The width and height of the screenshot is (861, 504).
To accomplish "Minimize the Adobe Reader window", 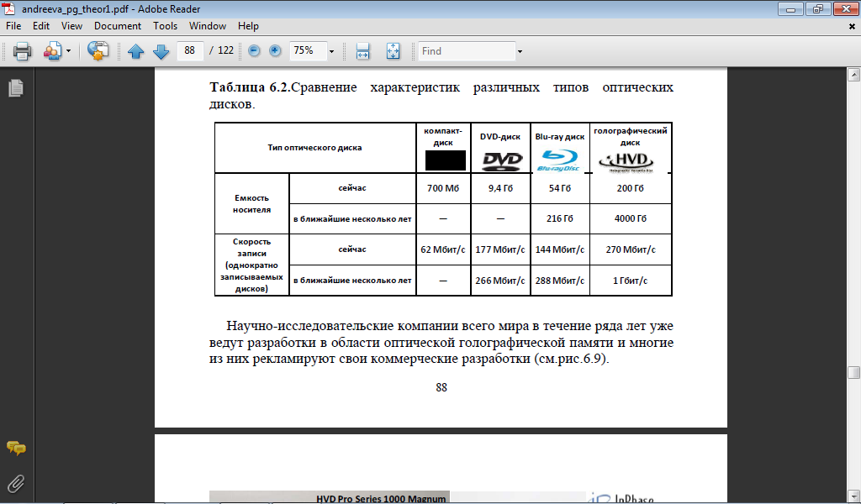I will click(x=790, y=8).
